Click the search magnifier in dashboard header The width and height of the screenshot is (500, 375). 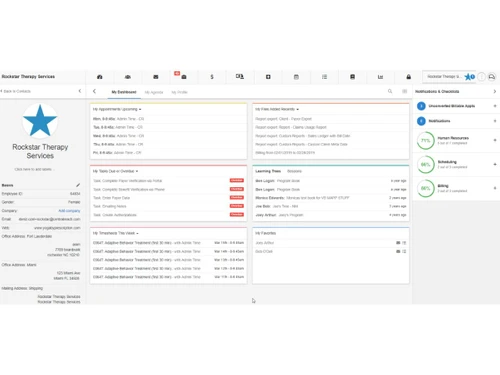[390, 91]
